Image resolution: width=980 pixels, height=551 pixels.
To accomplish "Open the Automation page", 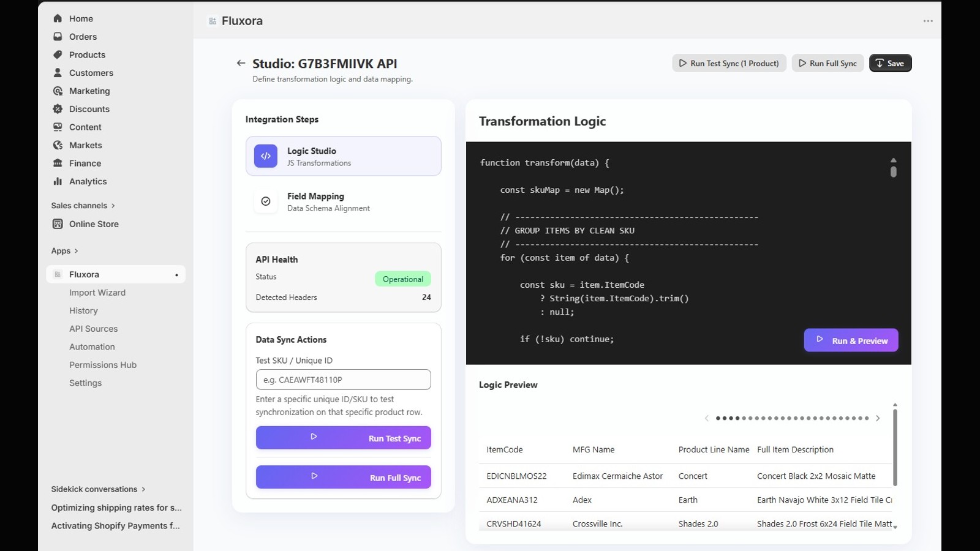I will point(92,347).
